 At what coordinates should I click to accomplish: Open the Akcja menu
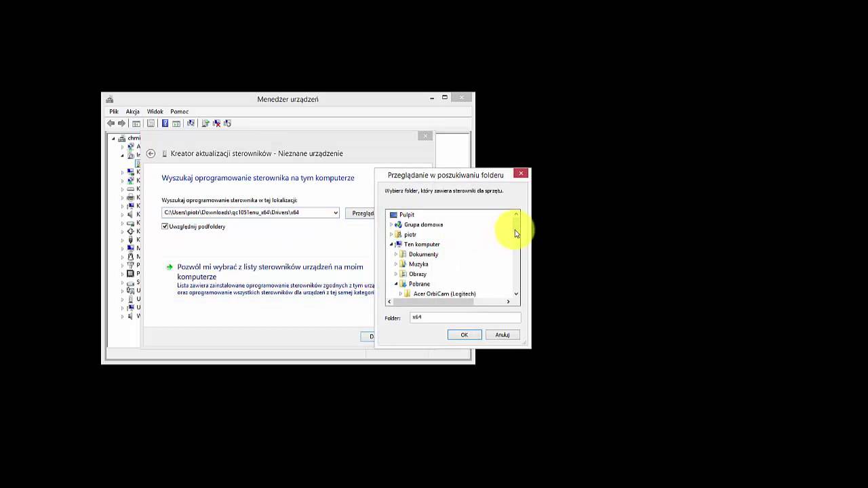pos(133,112)
